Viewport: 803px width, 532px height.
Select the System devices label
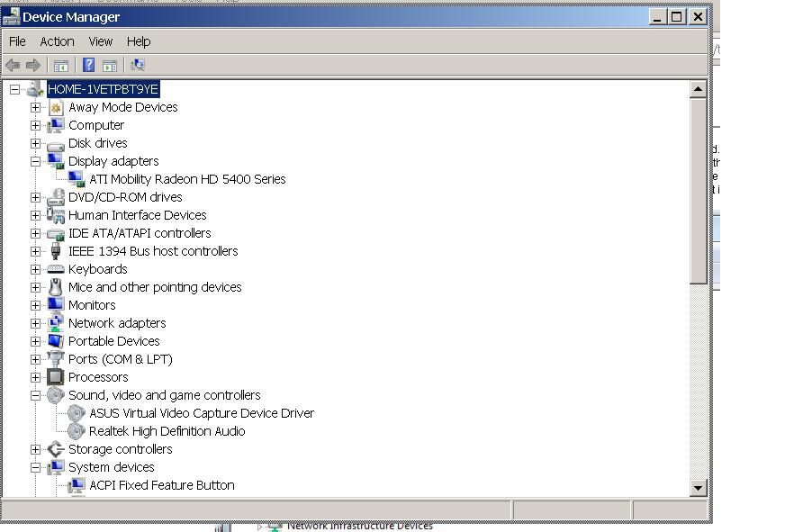(x=111, y=467)
